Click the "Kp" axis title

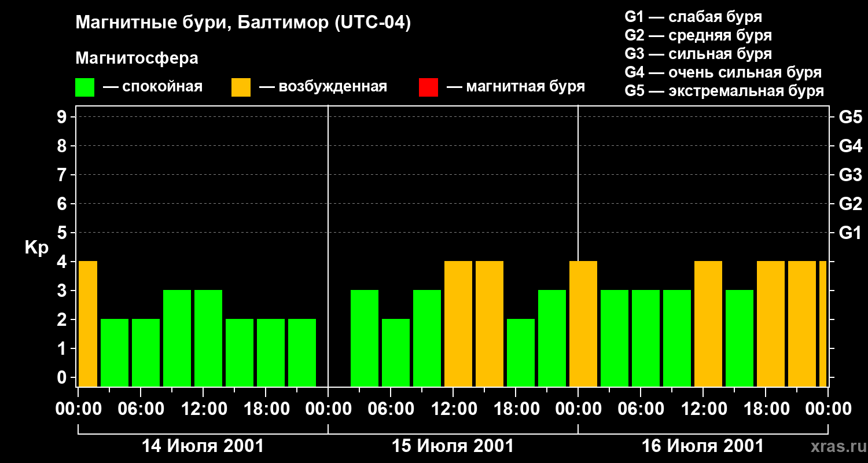[x=36, y=248]
